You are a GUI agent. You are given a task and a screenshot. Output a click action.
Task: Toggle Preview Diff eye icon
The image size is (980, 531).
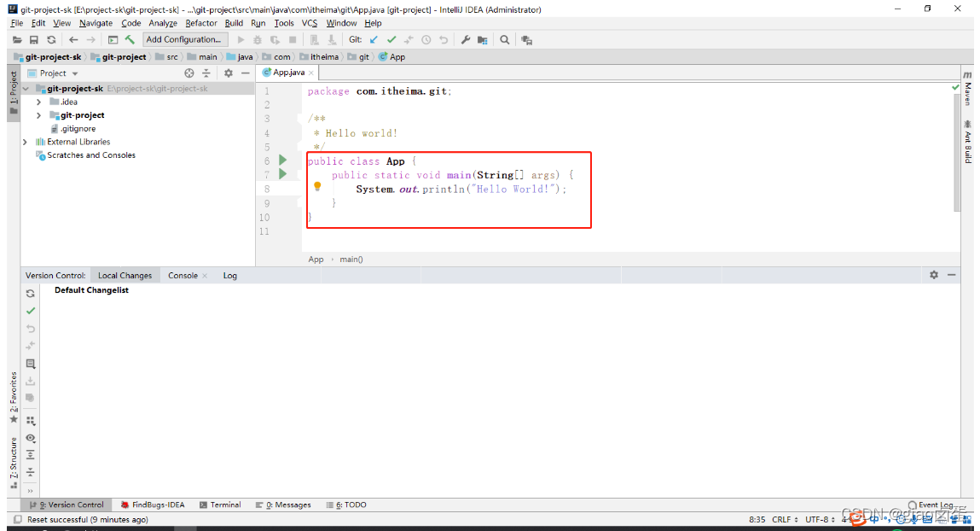point(30,438)
